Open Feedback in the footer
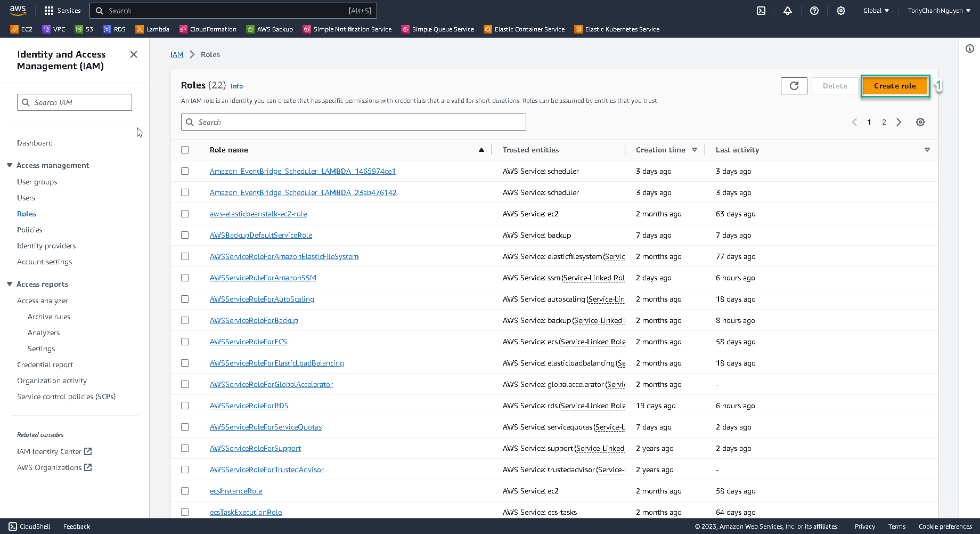The height and width of the screenshot is (534, 980). pos(77,527)
